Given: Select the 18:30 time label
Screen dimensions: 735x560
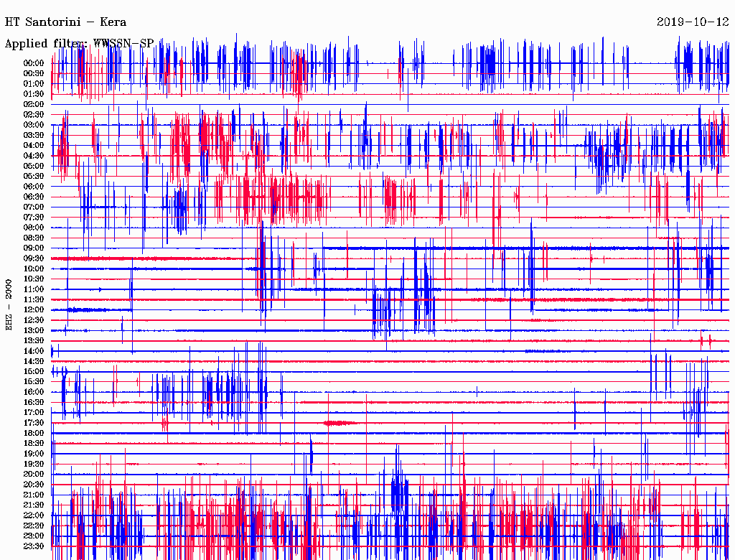Looking at the screenshot, I should coord(34,444).
